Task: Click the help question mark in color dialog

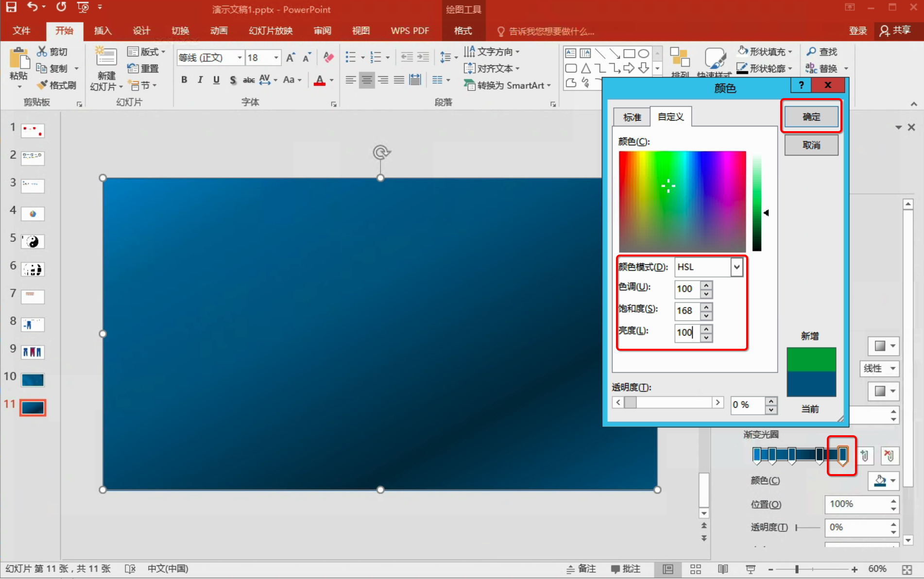Action: click(802, 85)
